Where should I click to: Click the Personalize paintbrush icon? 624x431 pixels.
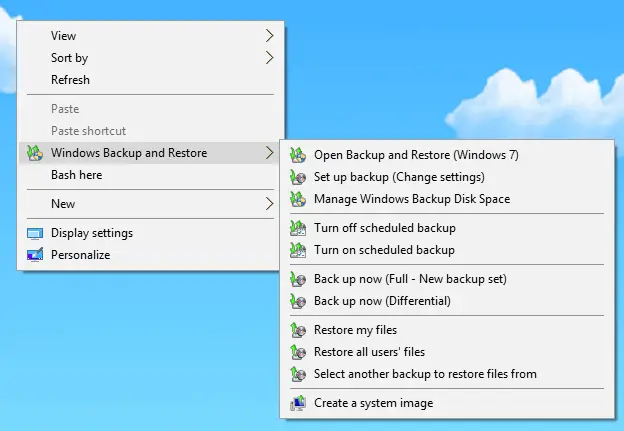tap(35, 255)
